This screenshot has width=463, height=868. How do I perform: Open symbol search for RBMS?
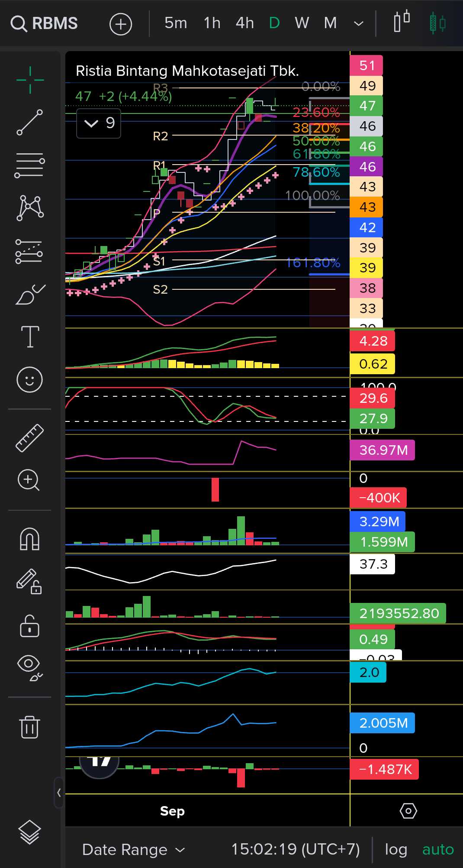pyautogui.click(x=44, y=23)
